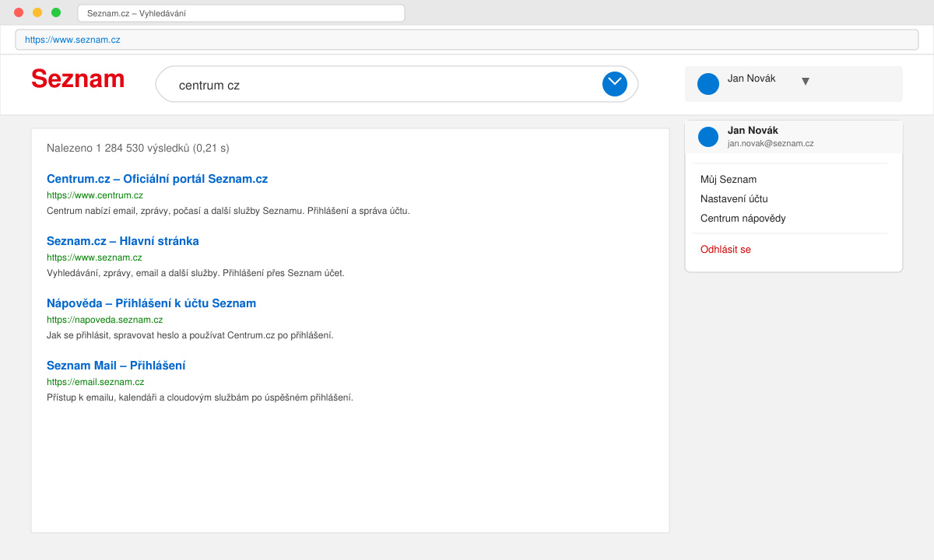Open Můj Seznam menu entry
This screenshot has height=560, width=934.
(x=729, y=180)
